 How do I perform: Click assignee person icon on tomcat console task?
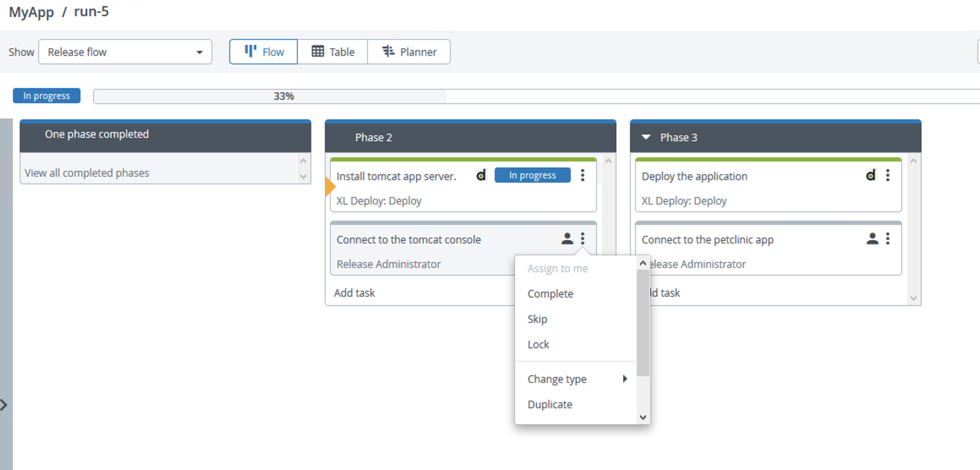point(567,239)
